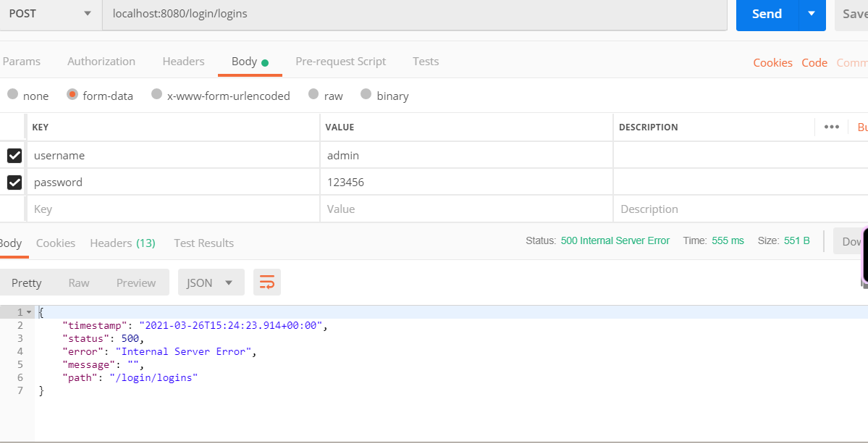868x444 pixels.
Task: Toggle the line wrap icon
Action: 267,283
